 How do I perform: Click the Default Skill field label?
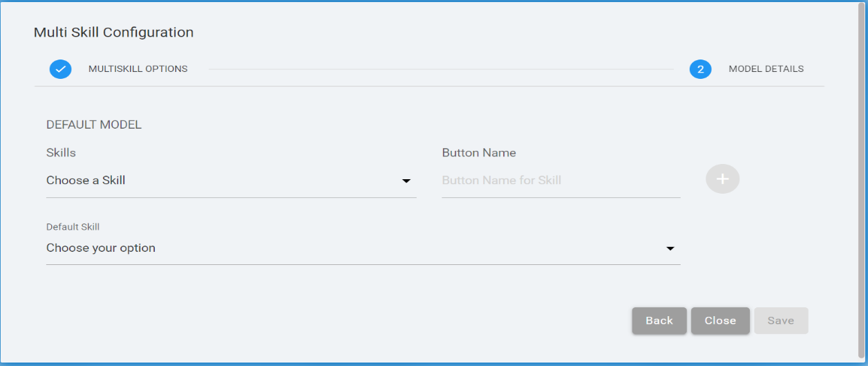[x=73, y=227]
